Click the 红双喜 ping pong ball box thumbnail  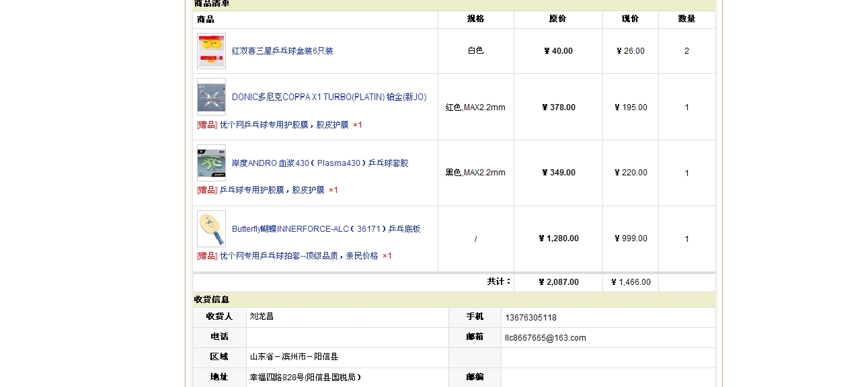coord(211,51)
